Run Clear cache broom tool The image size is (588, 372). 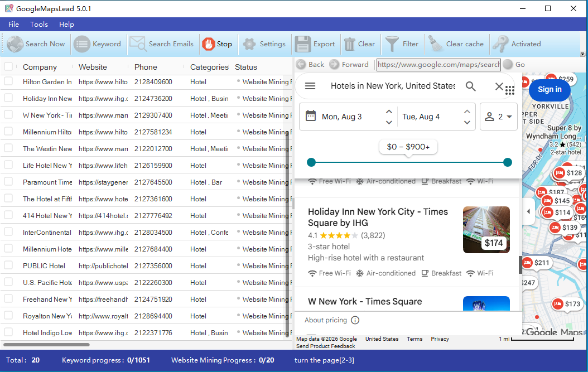point(456,44)
